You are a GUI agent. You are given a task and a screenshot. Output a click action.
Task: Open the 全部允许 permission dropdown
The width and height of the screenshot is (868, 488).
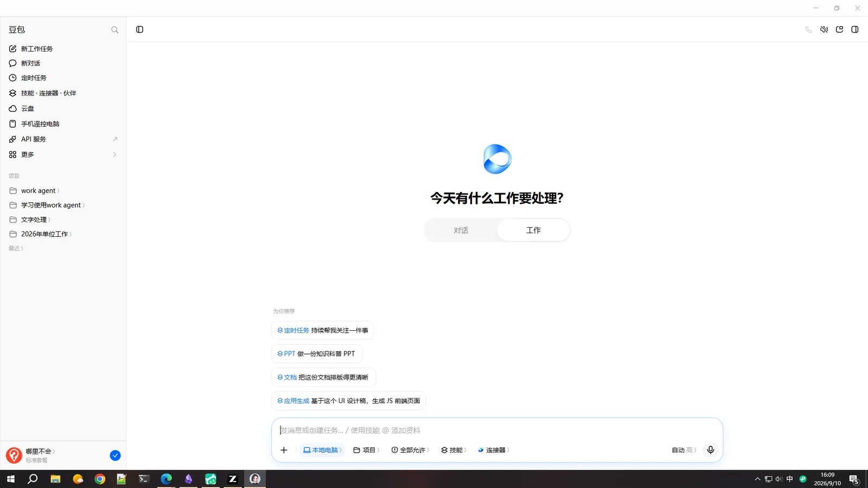[411, 450]
